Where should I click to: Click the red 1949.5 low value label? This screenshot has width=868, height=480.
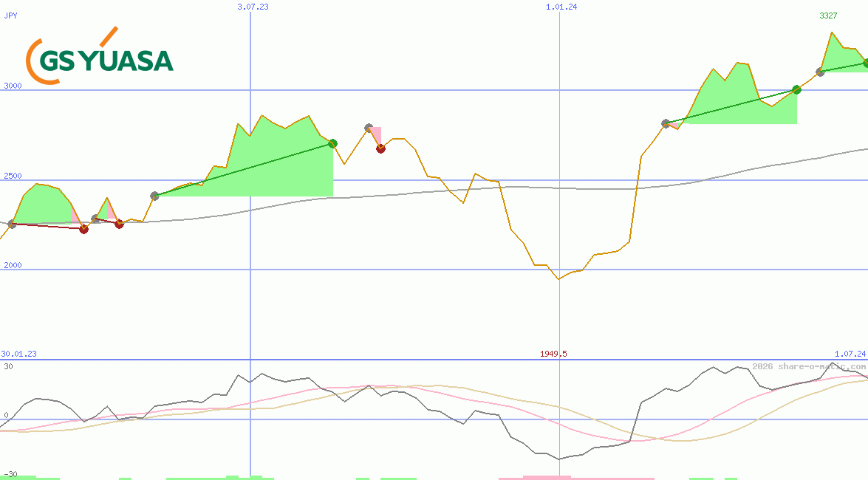coord(553,354)
